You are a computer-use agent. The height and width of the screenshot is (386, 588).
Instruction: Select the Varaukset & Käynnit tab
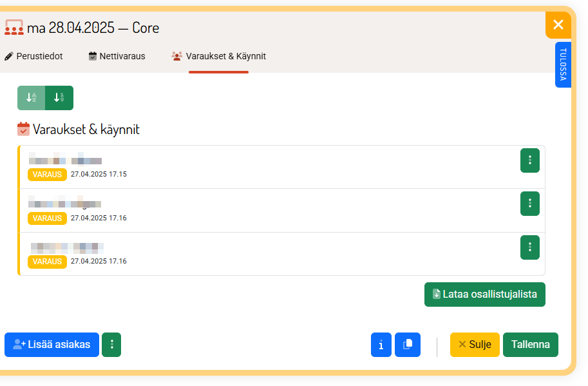pos(219,56)
